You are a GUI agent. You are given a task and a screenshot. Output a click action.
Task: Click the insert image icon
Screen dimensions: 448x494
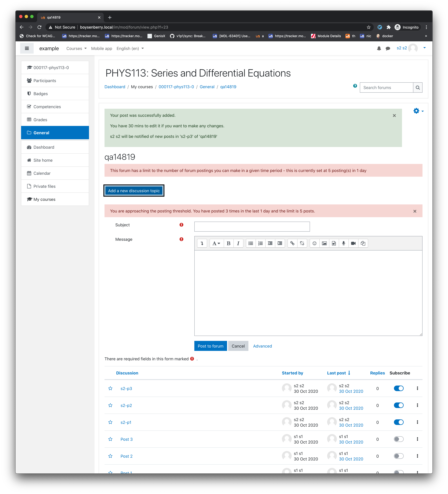[x=324, y=243]
